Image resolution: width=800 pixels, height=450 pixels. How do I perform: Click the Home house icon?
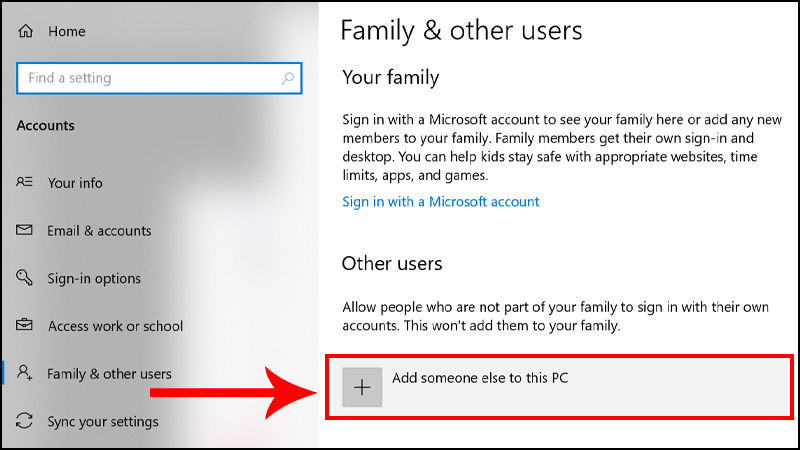[26, 32]
